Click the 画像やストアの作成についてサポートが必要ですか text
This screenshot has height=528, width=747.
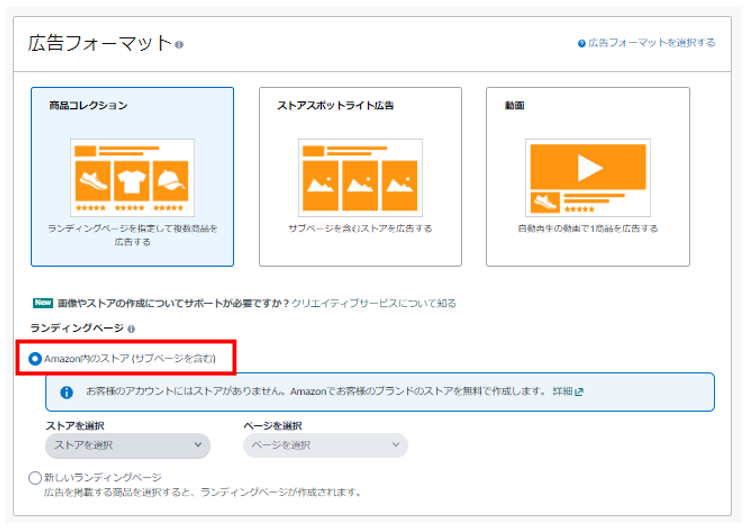point(173,303)
